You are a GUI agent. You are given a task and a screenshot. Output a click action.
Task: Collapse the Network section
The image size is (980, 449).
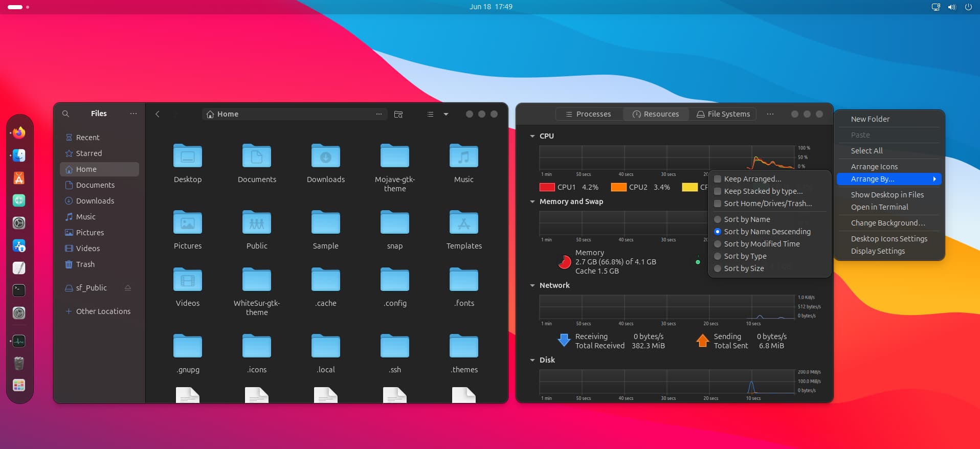coord(532,285)
